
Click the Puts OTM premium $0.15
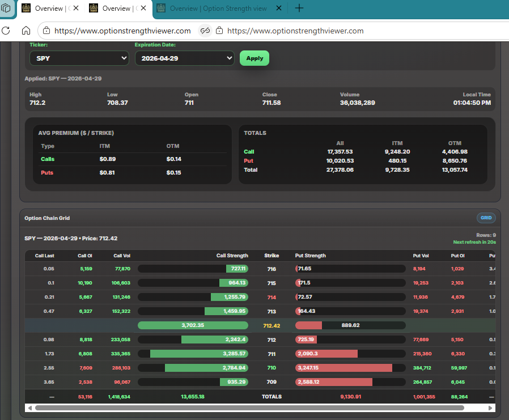173,173
